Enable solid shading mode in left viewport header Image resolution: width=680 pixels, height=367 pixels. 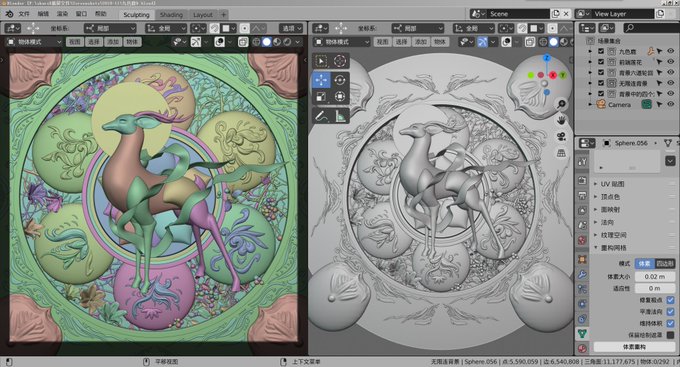267,42
